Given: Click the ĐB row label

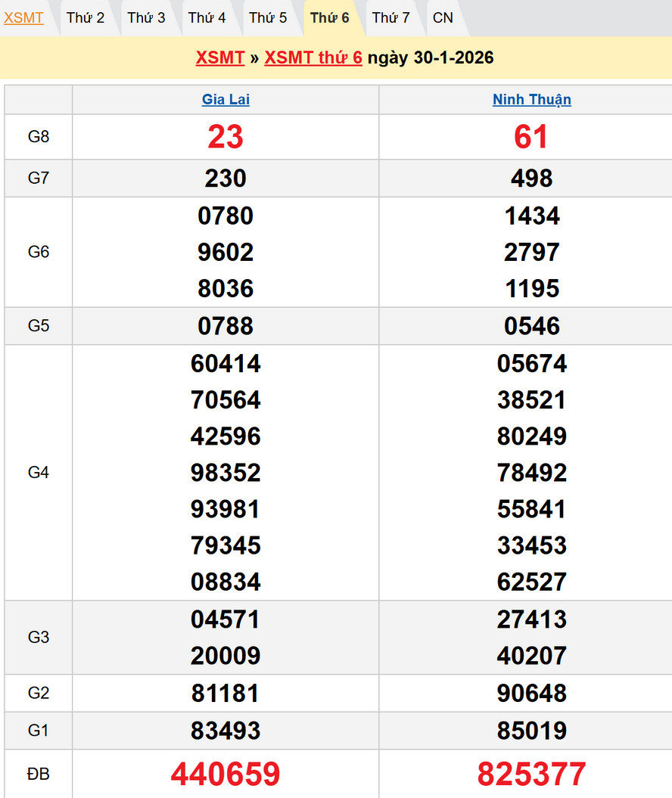Looking at the screenshot, I should coord(39,774).
